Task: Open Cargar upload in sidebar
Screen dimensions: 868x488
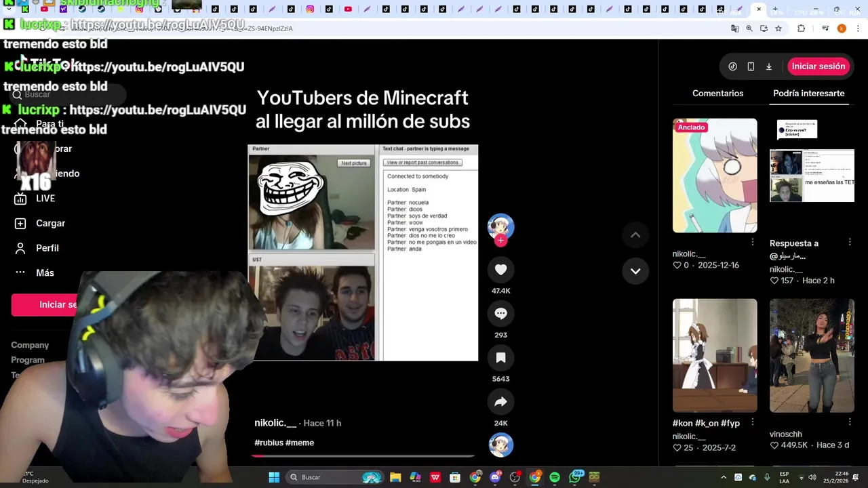Action: pyautogui.click(x=41, y=224)
